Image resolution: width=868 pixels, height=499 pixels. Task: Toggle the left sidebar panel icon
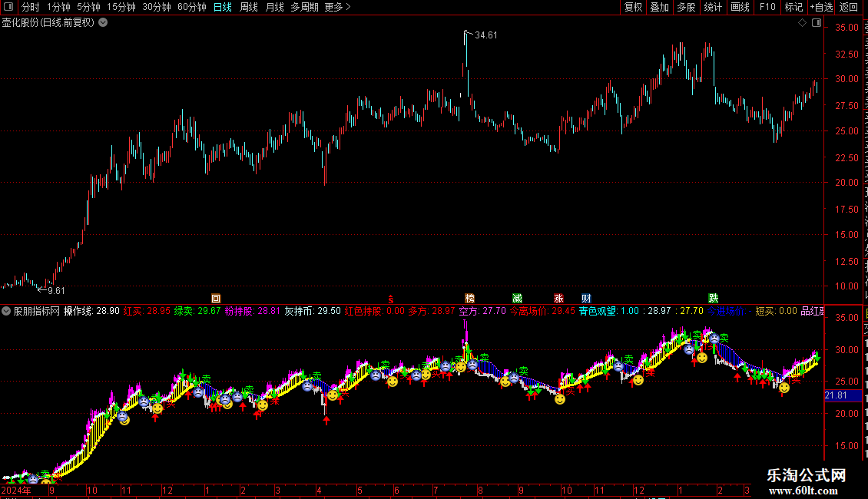tap(8, 7)
